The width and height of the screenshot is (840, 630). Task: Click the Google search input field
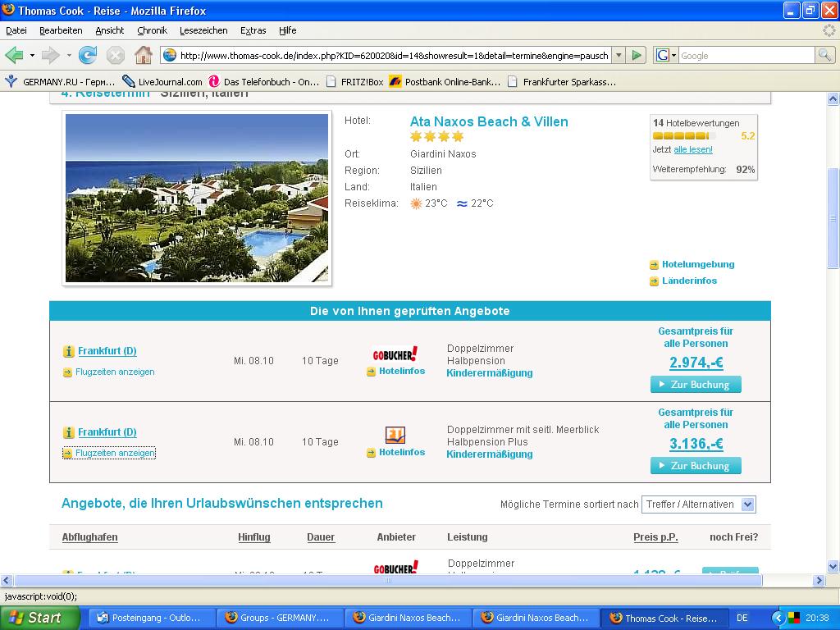pos(745,55)
